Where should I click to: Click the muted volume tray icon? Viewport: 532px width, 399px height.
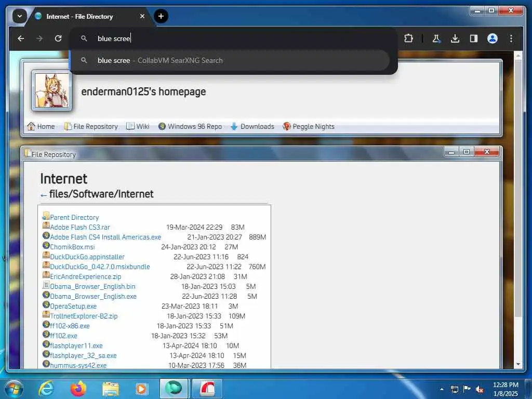(x=480, y=389)
